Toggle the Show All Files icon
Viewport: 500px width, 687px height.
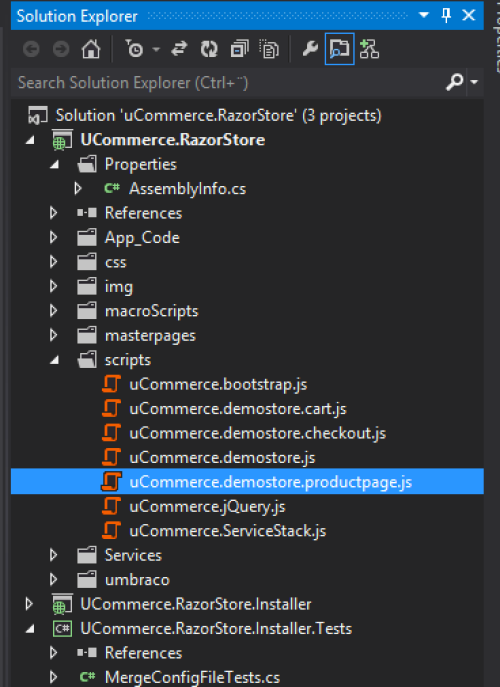click(269, 49)
